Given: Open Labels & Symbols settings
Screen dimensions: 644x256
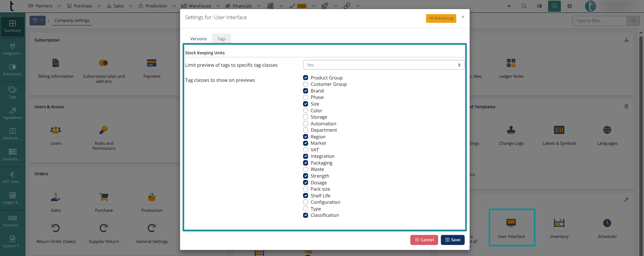Looking at the screenshot, I should (559, 135).
